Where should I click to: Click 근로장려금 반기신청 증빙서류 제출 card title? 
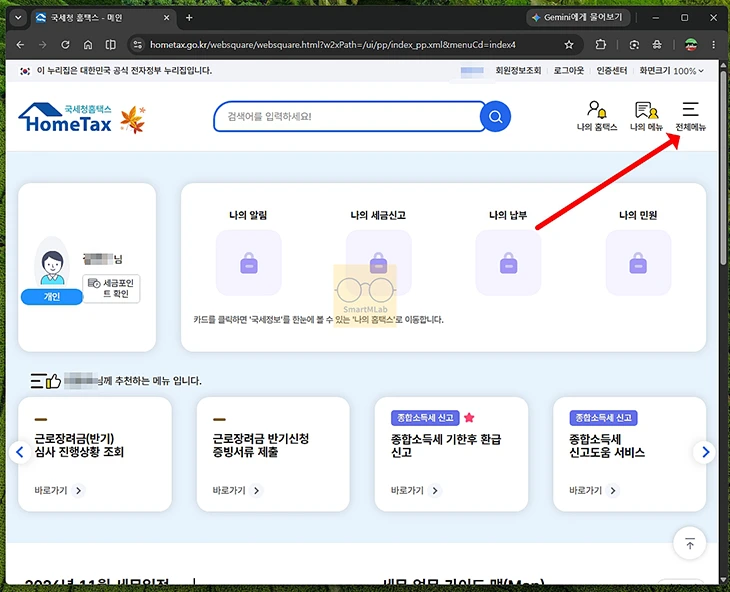(x=261, y=445)
